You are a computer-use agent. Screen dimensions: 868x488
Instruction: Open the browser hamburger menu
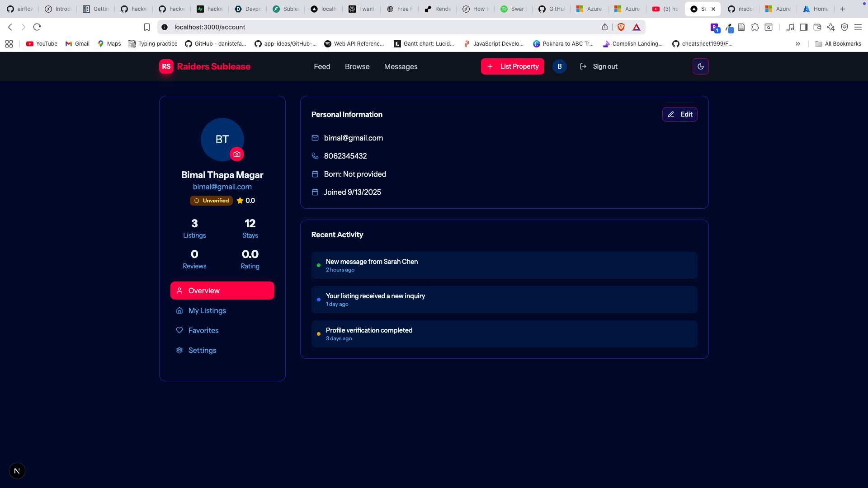point(858,27)
